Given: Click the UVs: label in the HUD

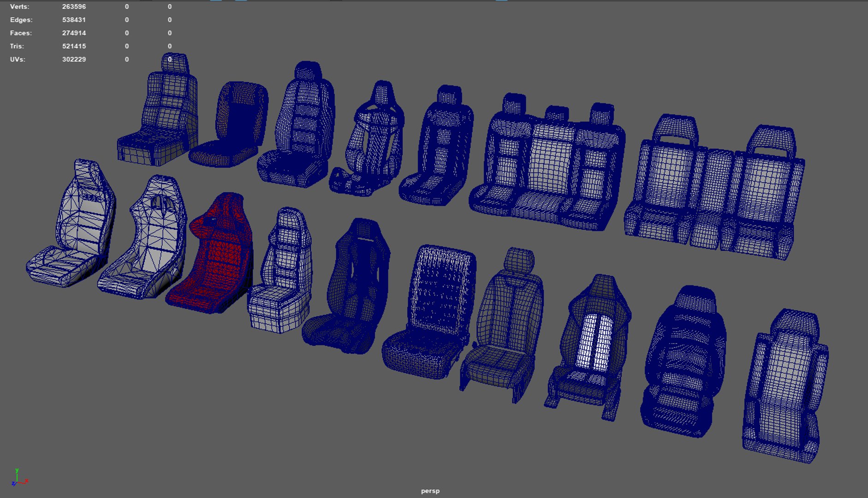Looking at the screenshot, I should coord(18,59).
